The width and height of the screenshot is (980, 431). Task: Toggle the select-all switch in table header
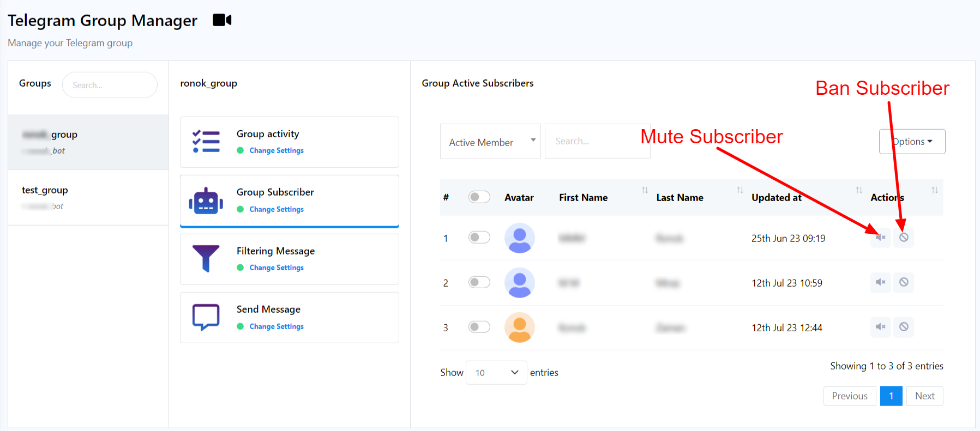[479, 197]
